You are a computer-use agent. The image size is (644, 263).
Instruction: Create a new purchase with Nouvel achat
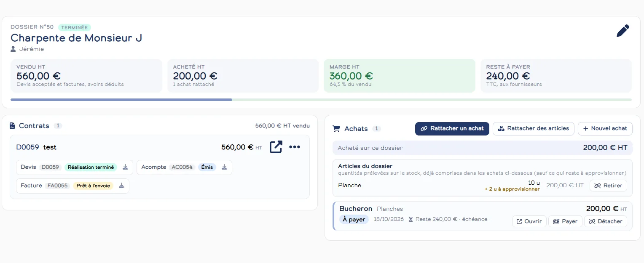click(605, 128)
